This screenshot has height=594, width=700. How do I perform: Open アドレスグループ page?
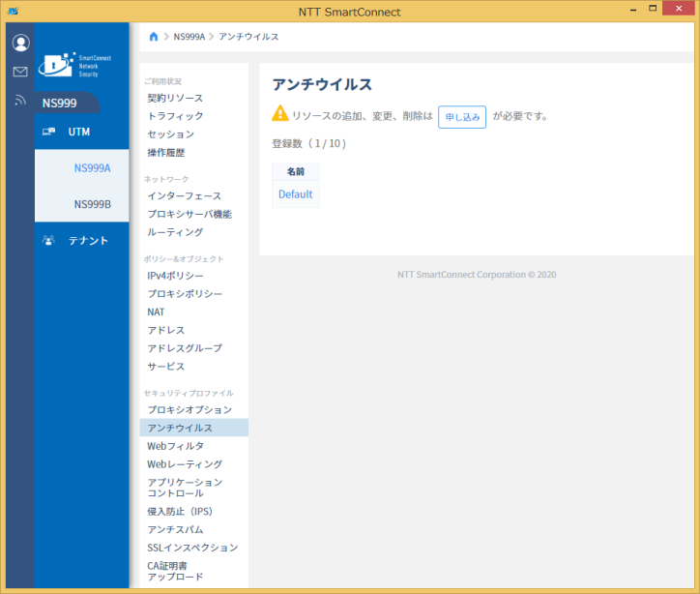pyautogui.click(x=185, y=348)
